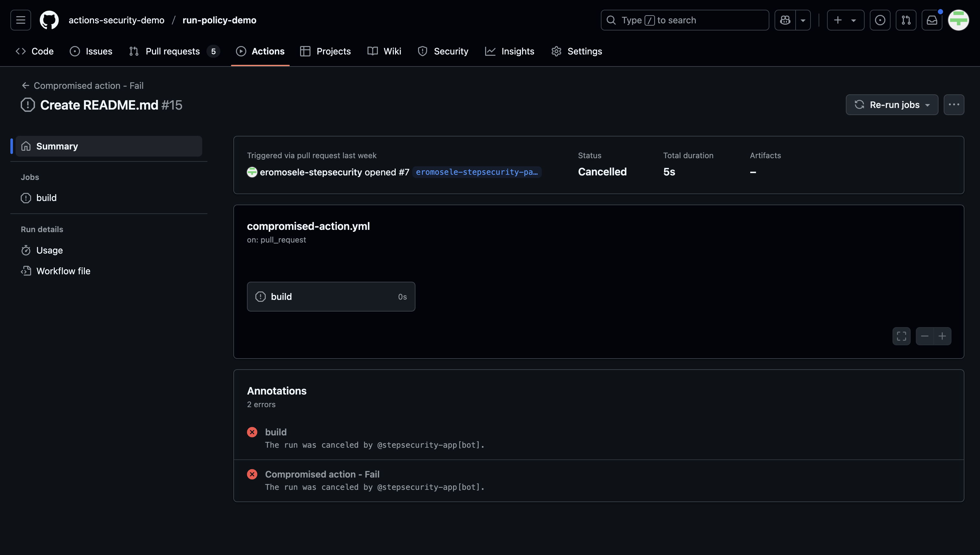Screen dimensions: 980x555
Task: Click the user avatar in header
Action: tap(958, 20)
